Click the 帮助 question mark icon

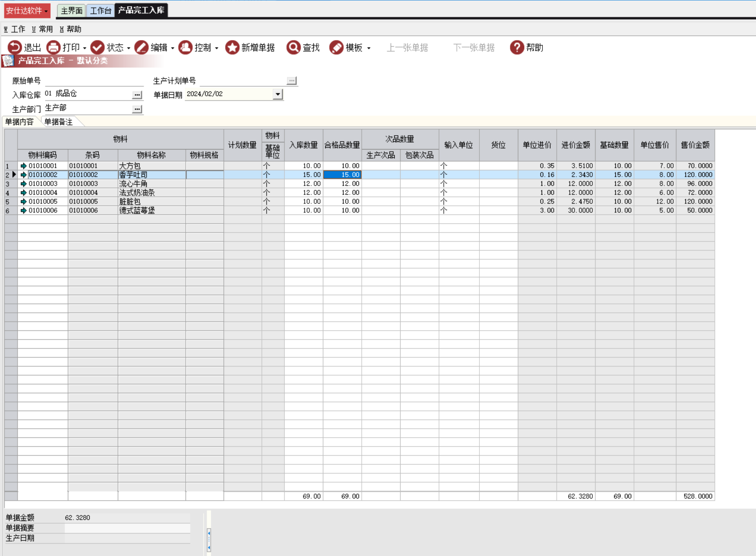click(x=517, y=48)
